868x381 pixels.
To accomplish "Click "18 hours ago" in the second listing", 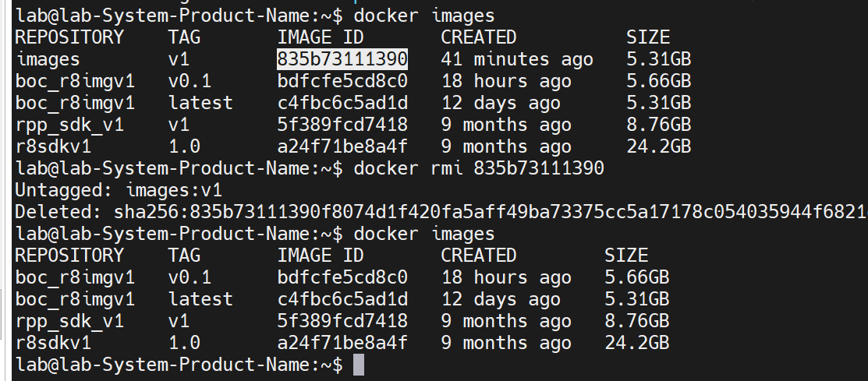I will pos(505,277).
